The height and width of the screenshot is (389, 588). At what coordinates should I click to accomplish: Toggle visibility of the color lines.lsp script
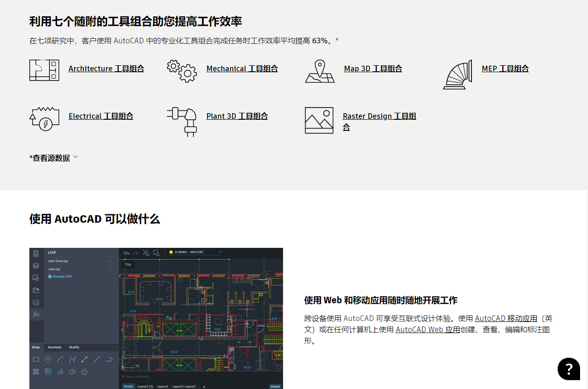[x=111, y=261]
